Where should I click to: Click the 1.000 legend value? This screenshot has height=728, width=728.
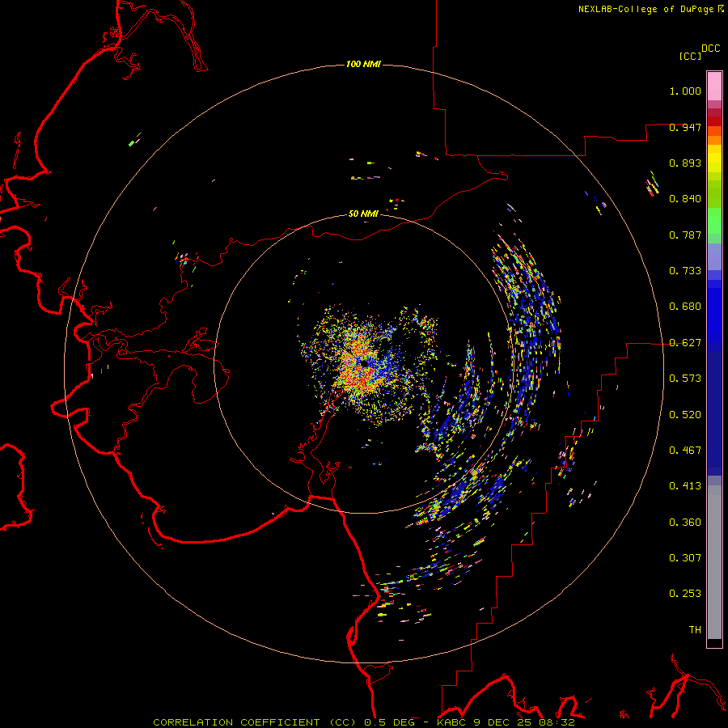(685, 91)
